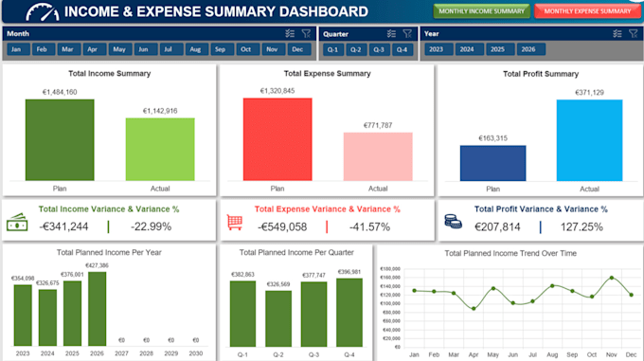This screenshot has height=361, width=644.
Task: Filter dashboard by year 2024
Action: (x=470, y=49)
